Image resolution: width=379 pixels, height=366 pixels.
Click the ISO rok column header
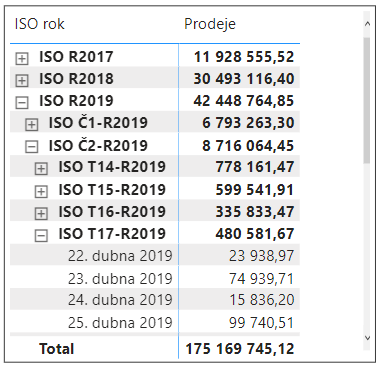click(x=39, y=24)
